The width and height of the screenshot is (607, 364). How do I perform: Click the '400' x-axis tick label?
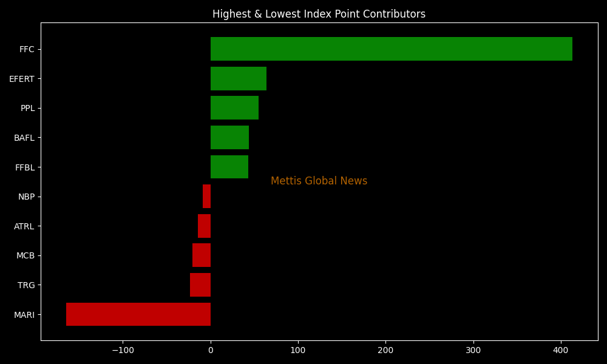tap(561, 351)
